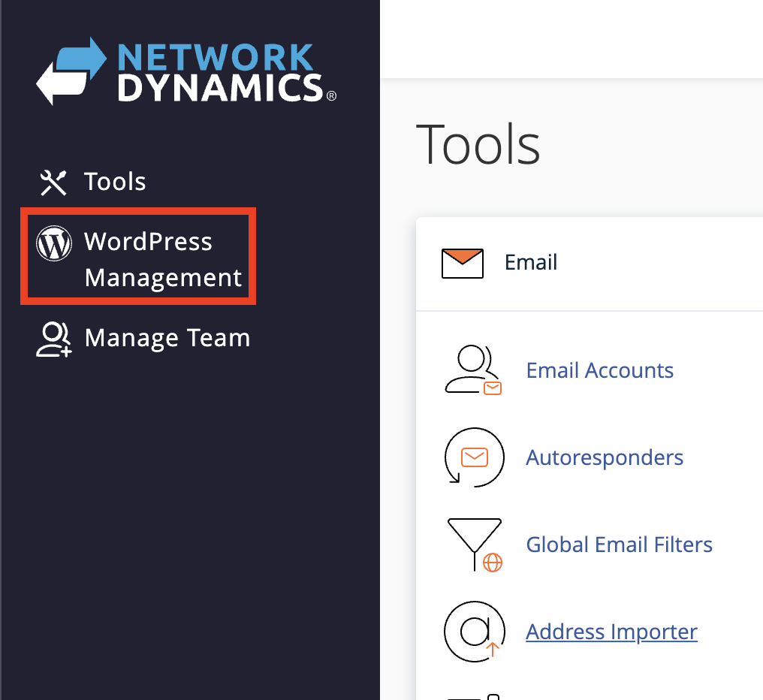Viewport: 763px width, 700px height.
Task: Click the Manage Team people icon
Action: pyautogui.click(x=54, y=339)
